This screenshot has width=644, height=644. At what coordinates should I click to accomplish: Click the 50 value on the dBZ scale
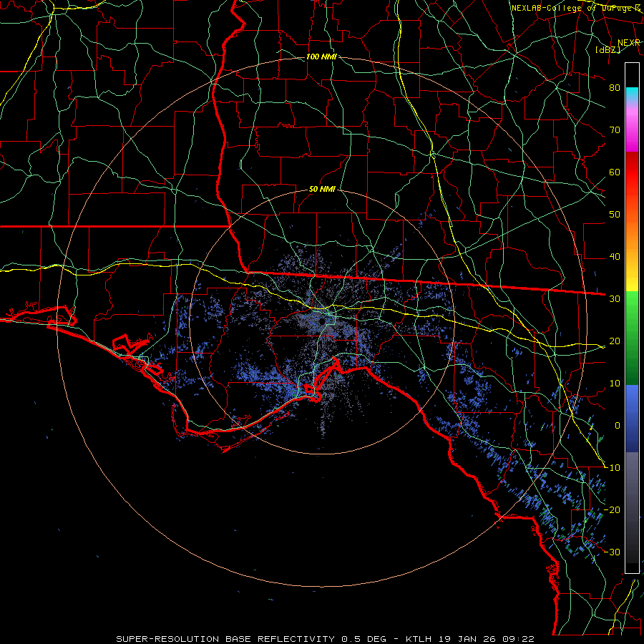[x=615, y=215]
